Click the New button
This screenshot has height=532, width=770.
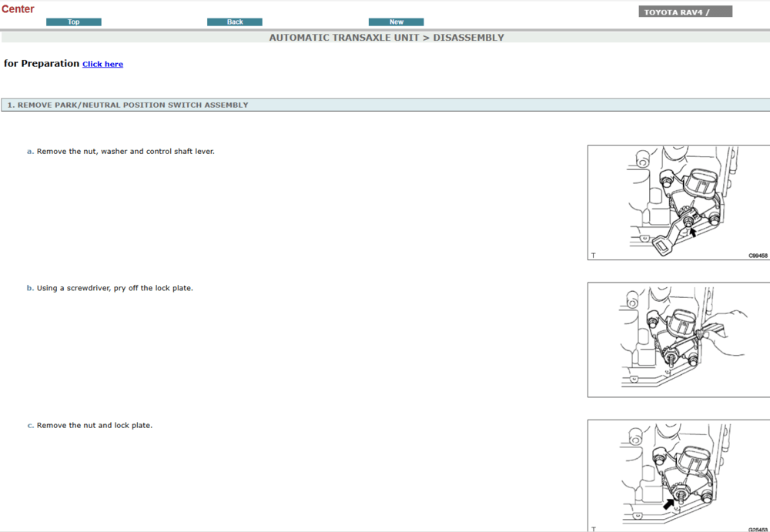tap(396, 22)
